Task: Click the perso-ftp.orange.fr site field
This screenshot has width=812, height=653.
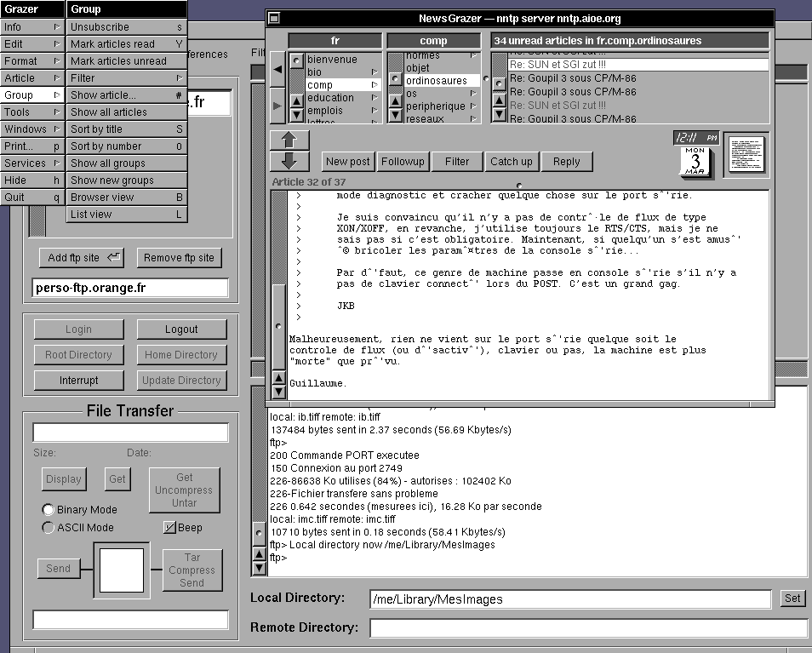Action: point(130,288)
